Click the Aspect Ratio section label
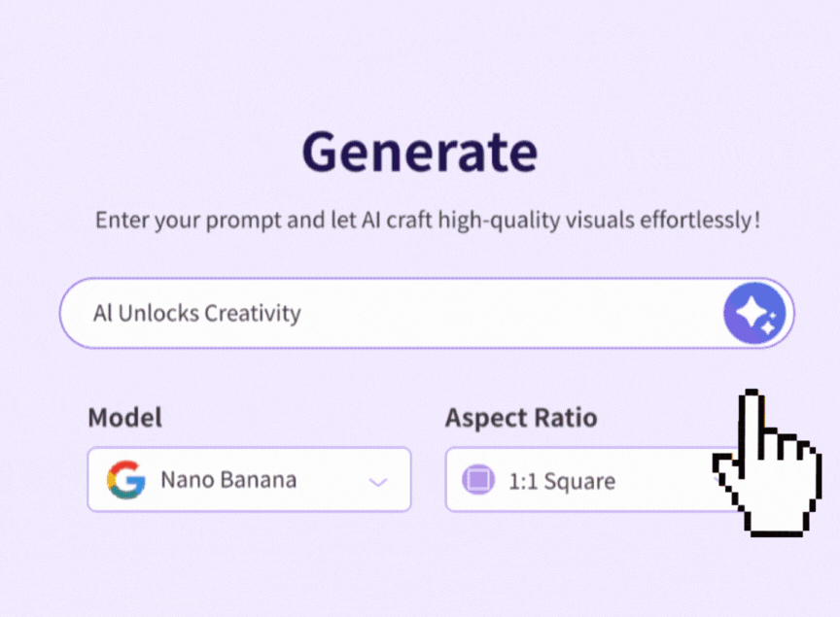 521,418
